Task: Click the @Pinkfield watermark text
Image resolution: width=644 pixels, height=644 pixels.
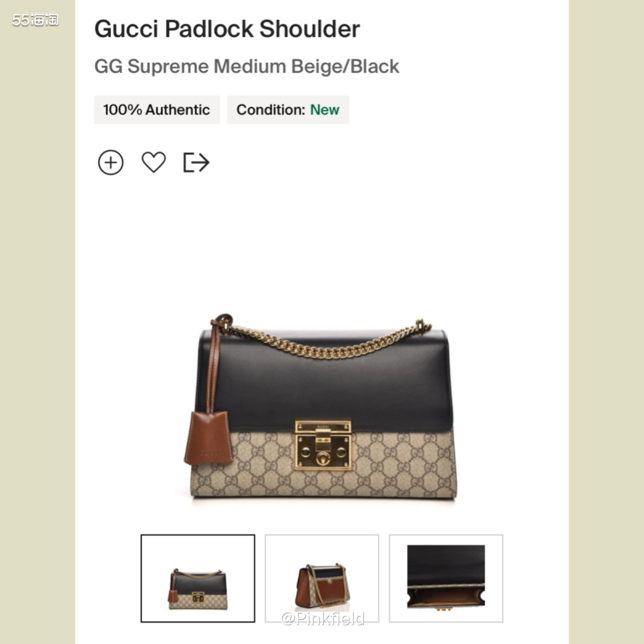Action: 323,619
